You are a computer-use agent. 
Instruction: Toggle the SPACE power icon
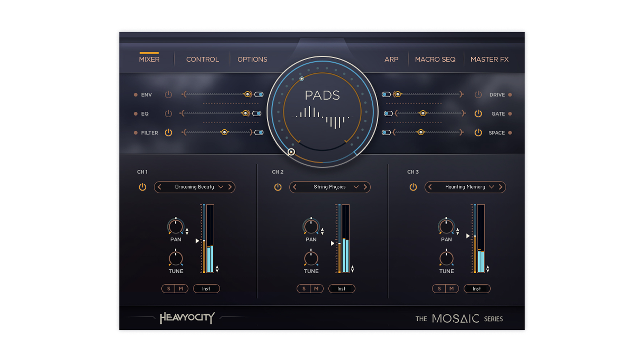[x=478, y=133]
